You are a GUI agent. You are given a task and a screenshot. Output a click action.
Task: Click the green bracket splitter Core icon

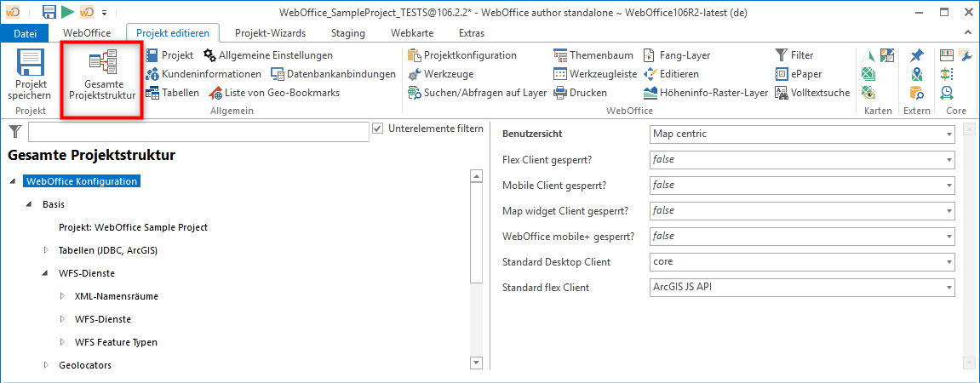[946, 74]
